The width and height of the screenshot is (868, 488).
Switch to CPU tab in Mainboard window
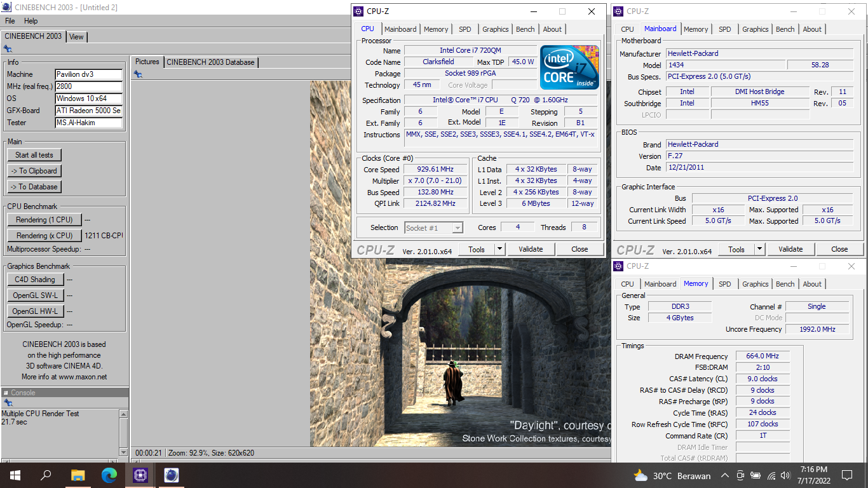click(627, 29)
